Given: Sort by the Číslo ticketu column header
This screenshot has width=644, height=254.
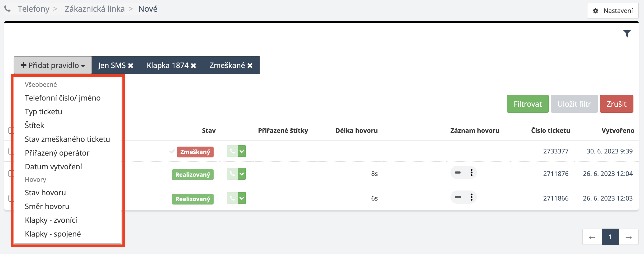Looking at the screenshot, I should 551,130.
